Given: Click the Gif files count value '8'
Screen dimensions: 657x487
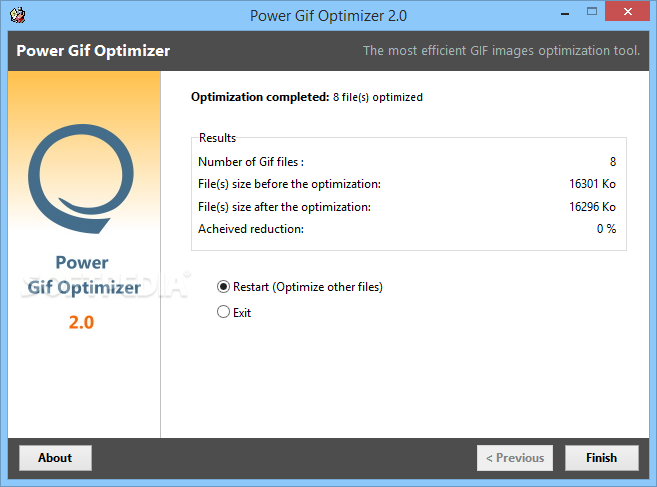Looking at the screenshot, I should [613, 162].
